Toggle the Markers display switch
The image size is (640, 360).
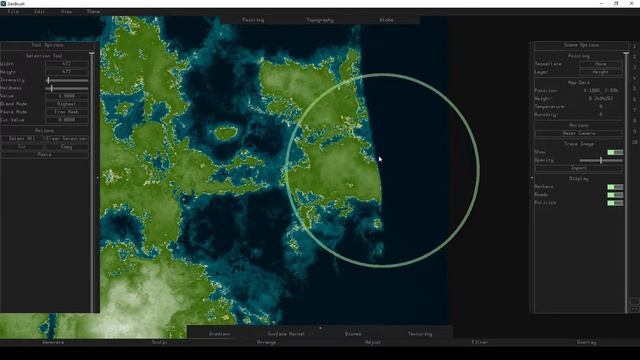click(x=615, y=187)
